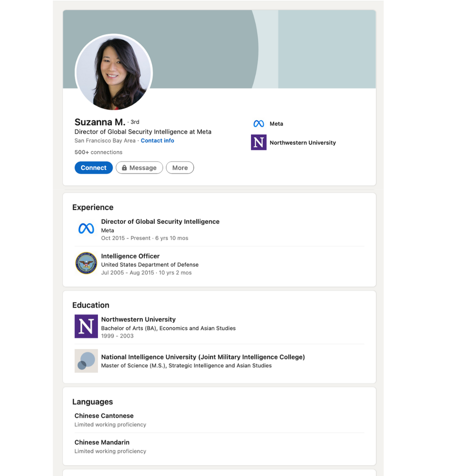Click the Department of Defense seal icon
This screenshot has width=476, height=476.
86,263
